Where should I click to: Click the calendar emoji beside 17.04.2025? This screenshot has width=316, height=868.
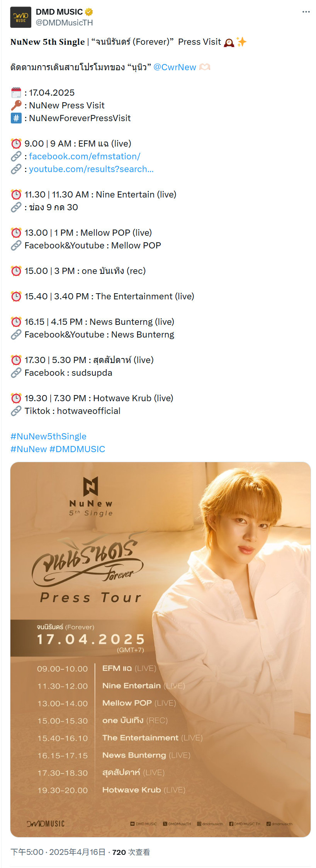pos(16,93)
